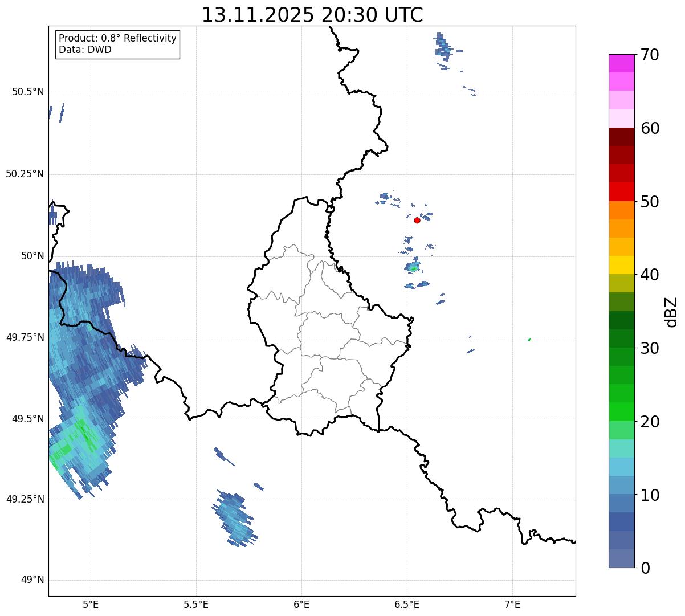Click the green core of the western echo
Screen dimensions: 685x616
[x=85, y=434]
